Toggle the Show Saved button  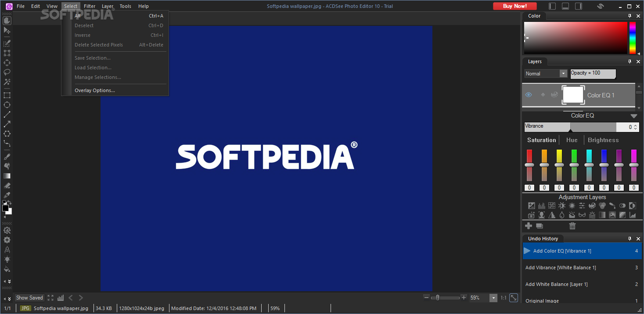tap(29, 298)
